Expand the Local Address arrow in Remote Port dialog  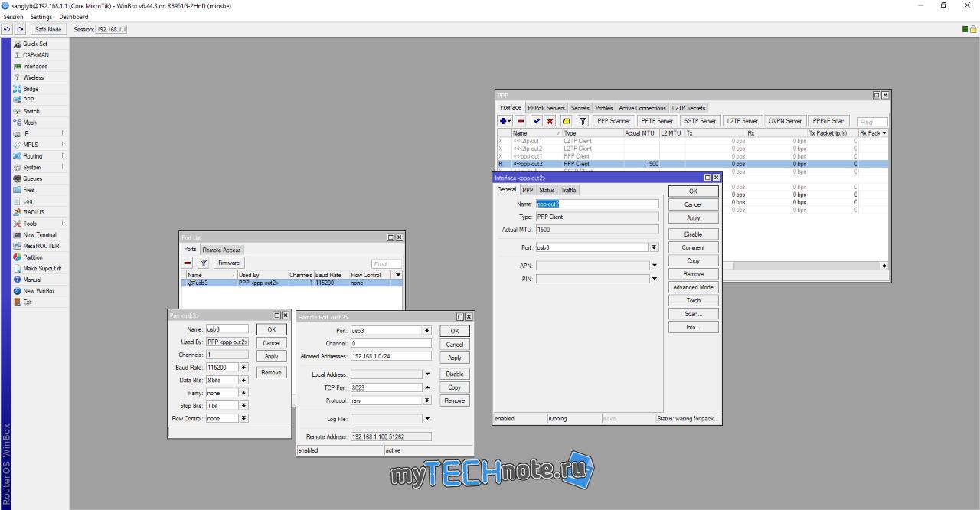tap(426, 374)
